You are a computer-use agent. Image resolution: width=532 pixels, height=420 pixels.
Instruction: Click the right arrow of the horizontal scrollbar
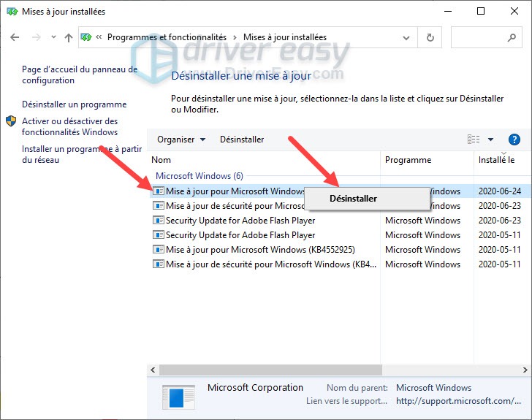(525, 370)
